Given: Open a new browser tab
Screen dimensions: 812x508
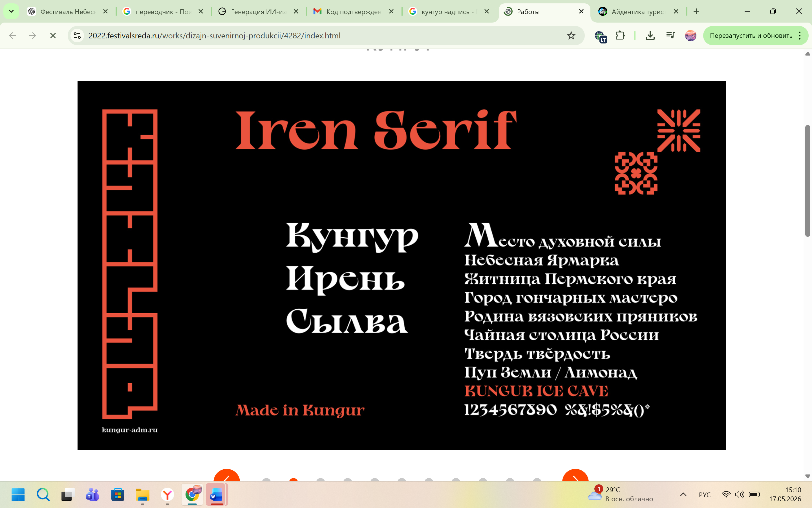Looking at the screenshot, I should [x=697, y=11].
